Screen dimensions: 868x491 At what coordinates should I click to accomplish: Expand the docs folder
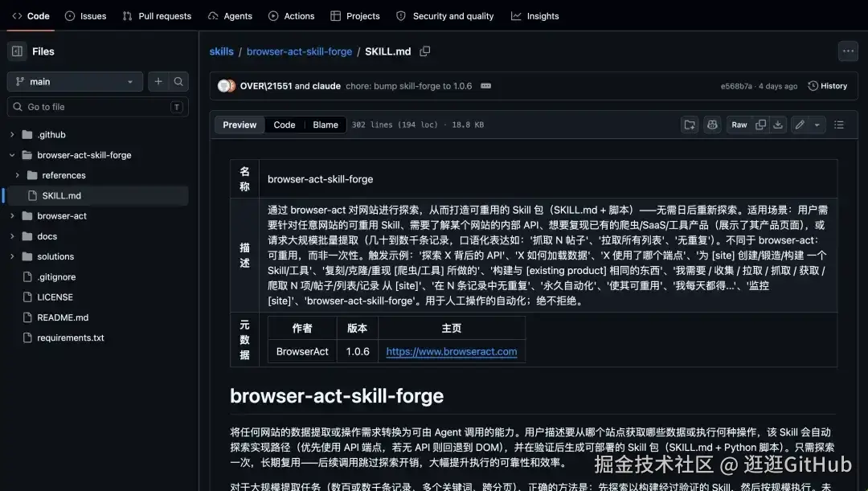tap(12, 236)
